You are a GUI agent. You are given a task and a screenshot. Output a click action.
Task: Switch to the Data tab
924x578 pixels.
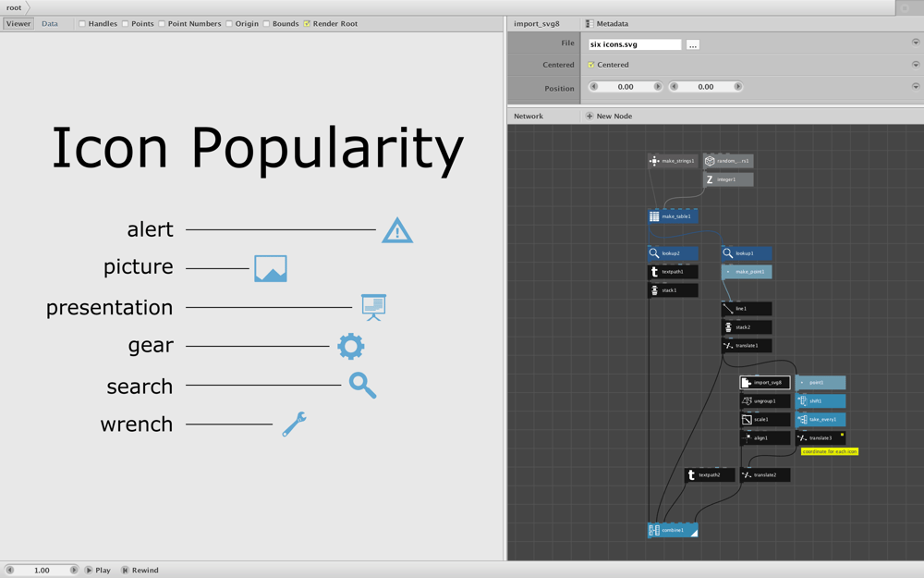point(50,24)
